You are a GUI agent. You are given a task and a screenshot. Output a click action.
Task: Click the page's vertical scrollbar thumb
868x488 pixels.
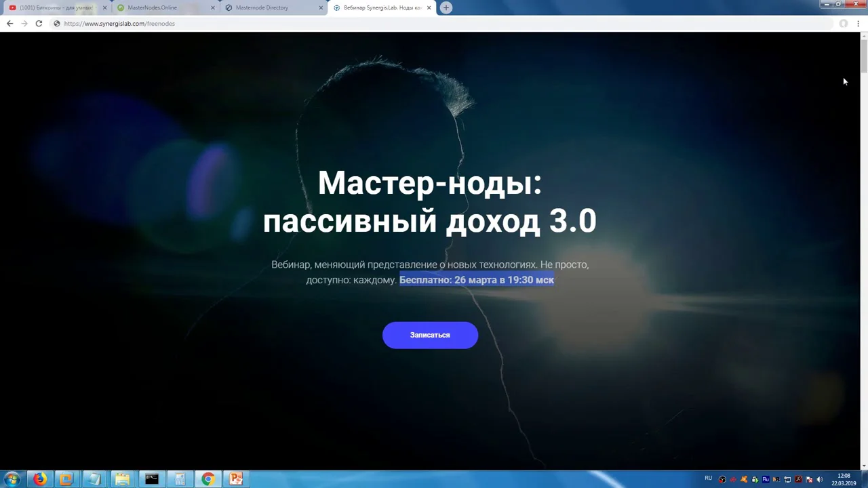point(864,56)
